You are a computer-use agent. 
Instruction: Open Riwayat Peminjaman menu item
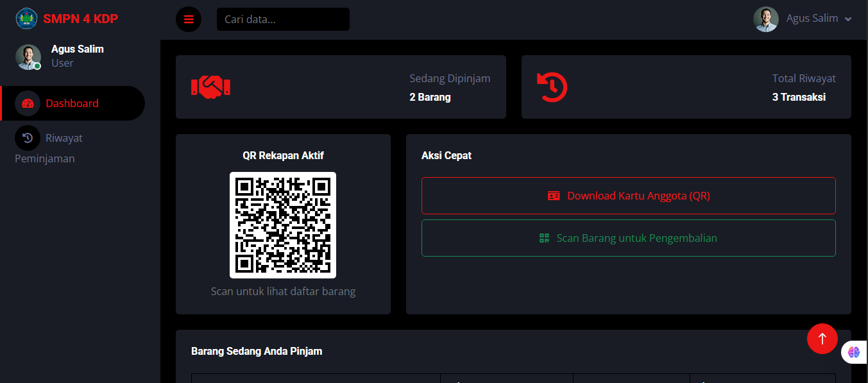(x=72, y=148)
